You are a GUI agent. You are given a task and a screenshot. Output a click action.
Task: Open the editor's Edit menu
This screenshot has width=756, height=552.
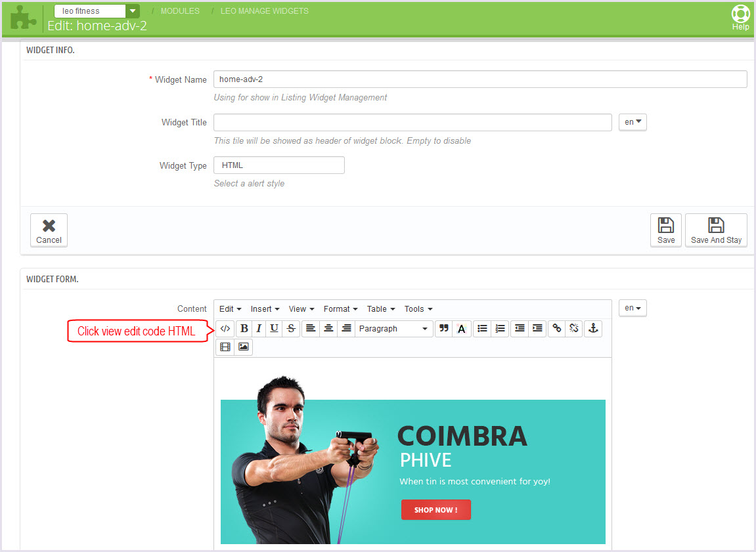click(231, 308)
